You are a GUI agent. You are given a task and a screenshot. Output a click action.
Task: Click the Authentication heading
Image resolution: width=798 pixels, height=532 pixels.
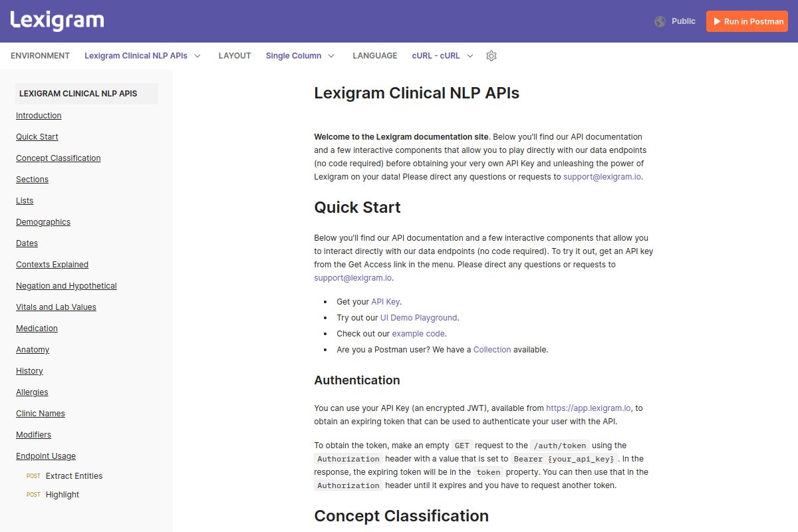357,380
